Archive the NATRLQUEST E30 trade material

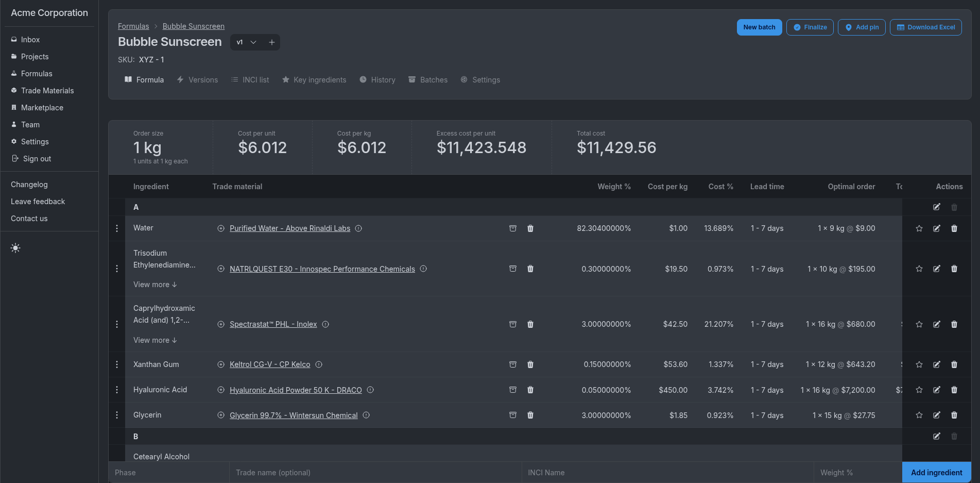click(x=513, y=269)
